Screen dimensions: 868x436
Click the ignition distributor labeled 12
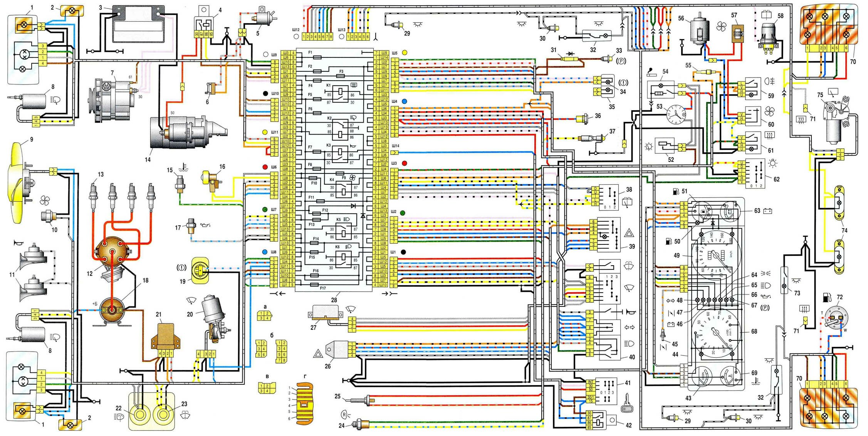[x=112, y=251]
